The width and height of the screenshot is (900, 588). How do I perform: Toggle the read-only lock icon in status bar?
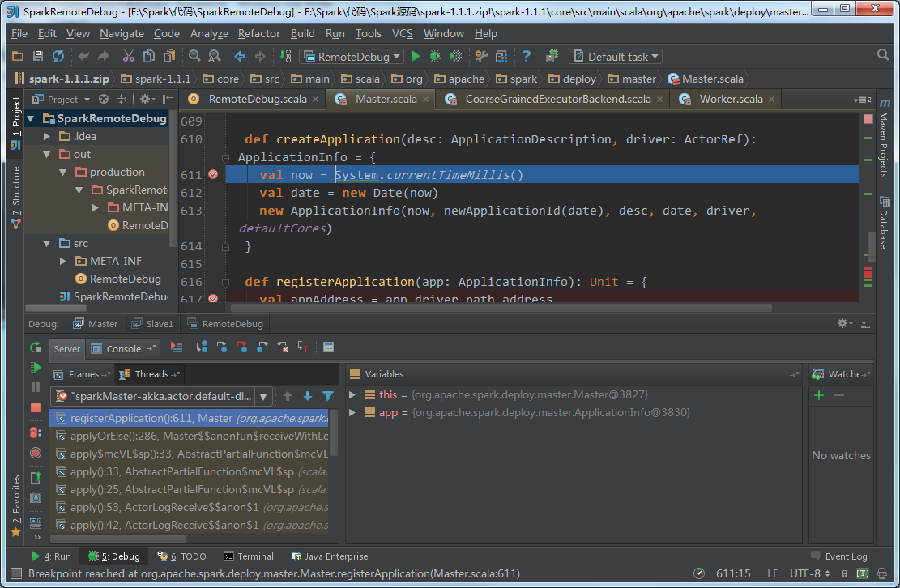(844, 573)
